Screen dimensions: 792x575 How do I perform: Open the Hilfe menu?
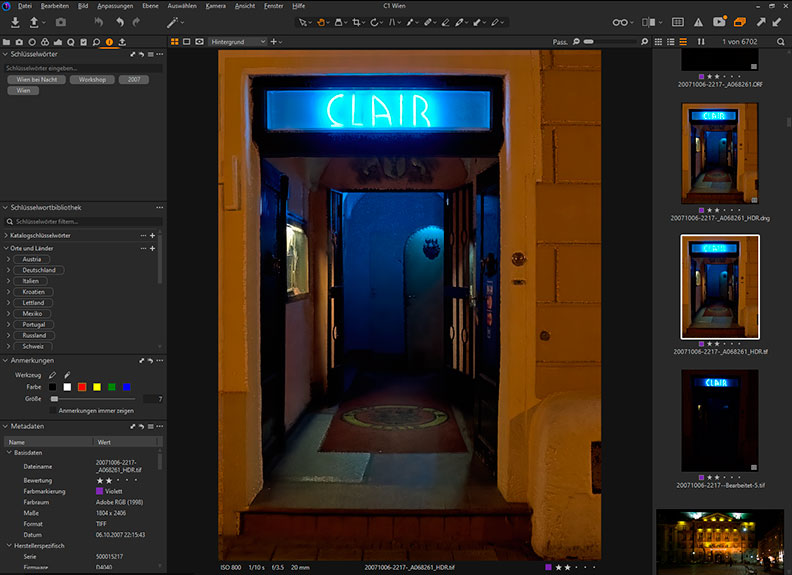pyautogui.click(x=299, y=6)
